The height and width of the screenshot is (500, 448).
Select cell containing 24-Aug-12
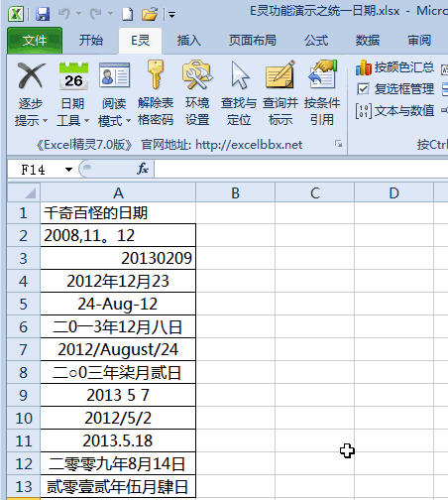(x=118, y=304)
